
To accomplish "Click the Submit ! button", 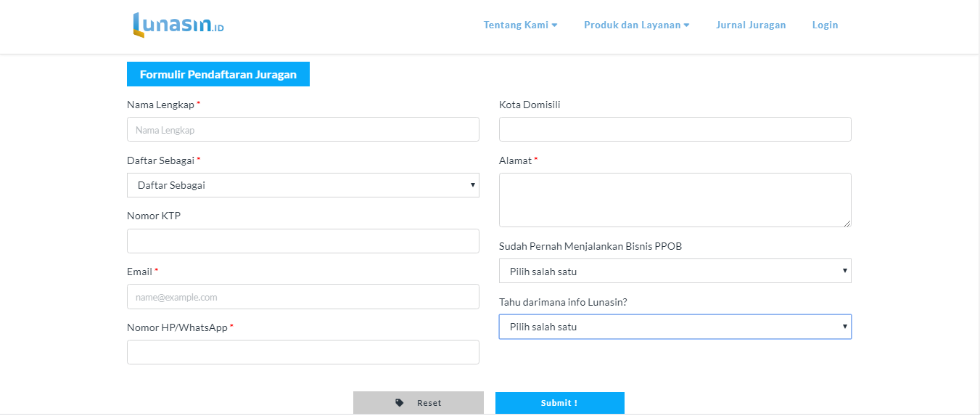I will (560, 403).
